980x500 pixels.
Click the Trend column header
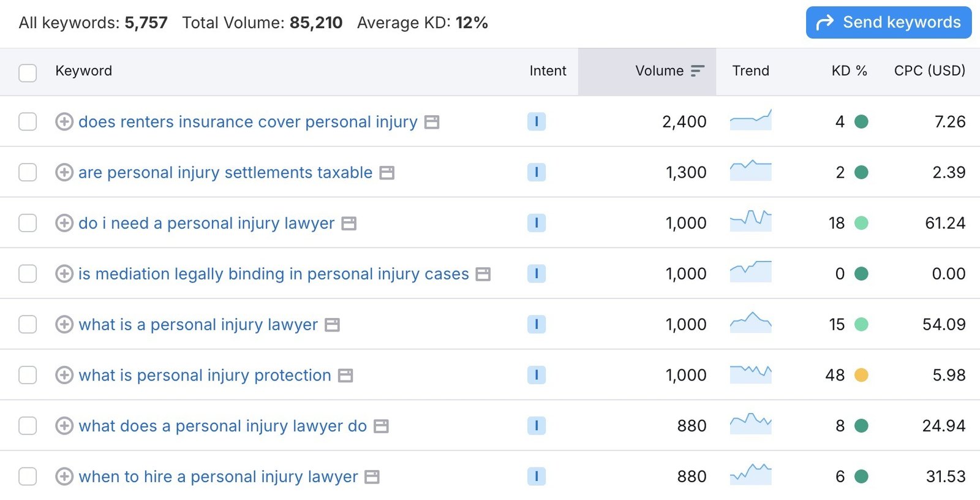(751, 70)
